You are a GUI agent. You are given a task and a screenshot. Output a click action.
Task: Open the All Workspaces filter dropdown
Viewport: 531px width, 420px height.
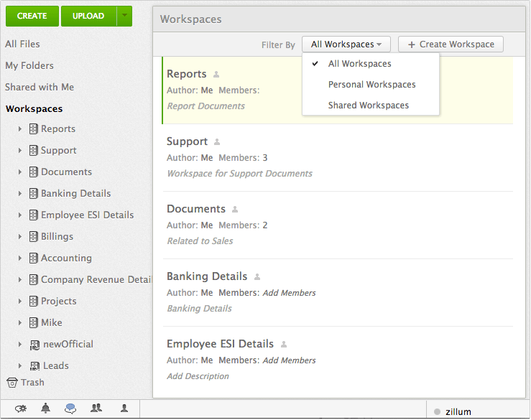[346, 45]
